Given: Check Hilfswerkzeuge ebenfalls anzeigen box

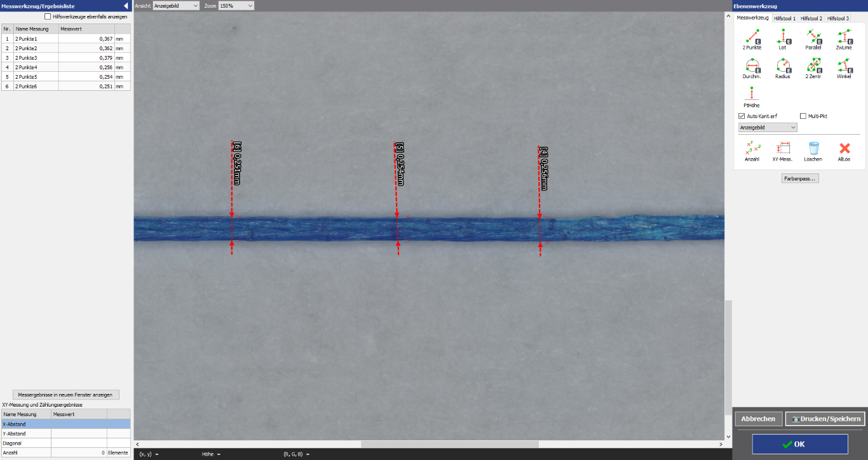Looking at the screenshot, I should click(48, 17).
